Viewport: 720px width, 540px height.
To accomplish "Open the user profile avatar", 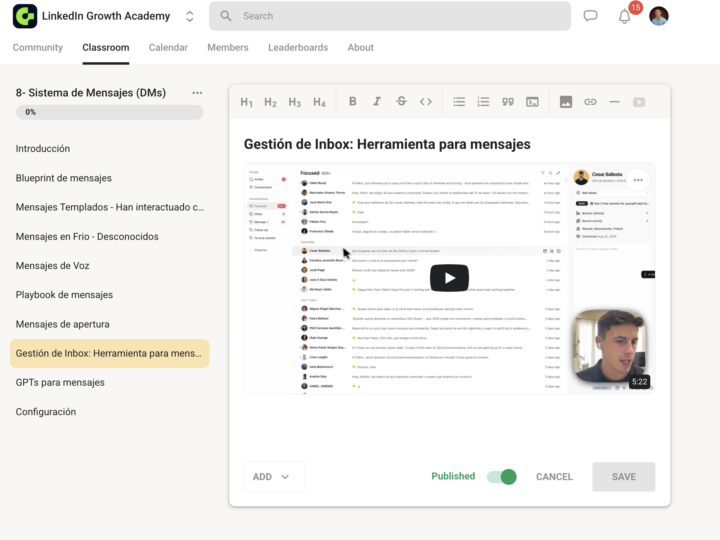I will pos(659,16).
